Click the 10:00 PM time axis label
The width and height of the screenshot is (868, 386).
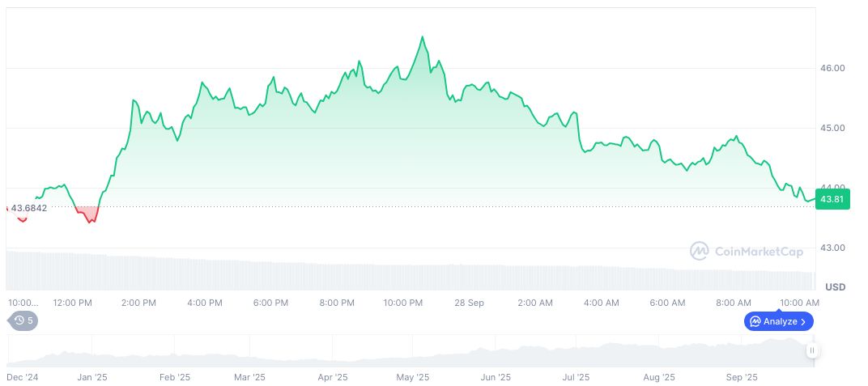[x=402, y=303]
